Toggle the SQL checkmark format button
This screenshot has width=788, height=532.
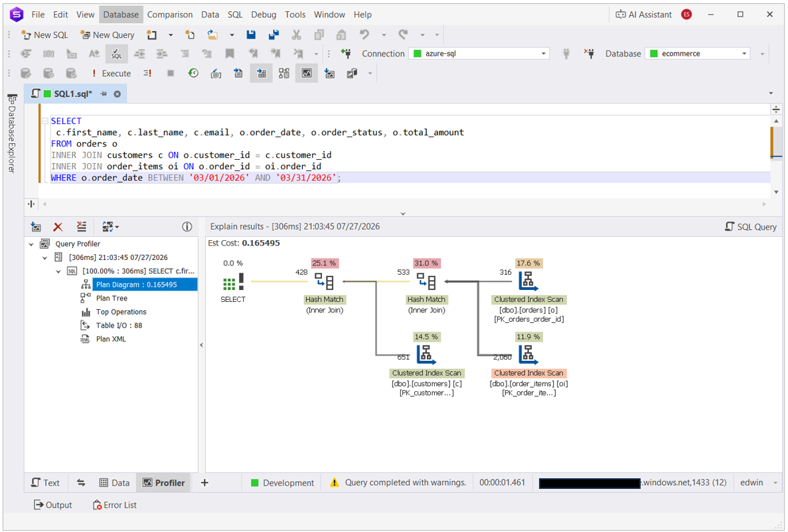[x=117, y=54]
